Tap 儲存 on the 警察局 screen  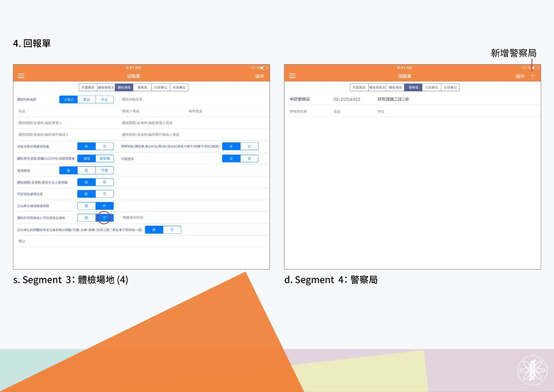pos(520,76)
